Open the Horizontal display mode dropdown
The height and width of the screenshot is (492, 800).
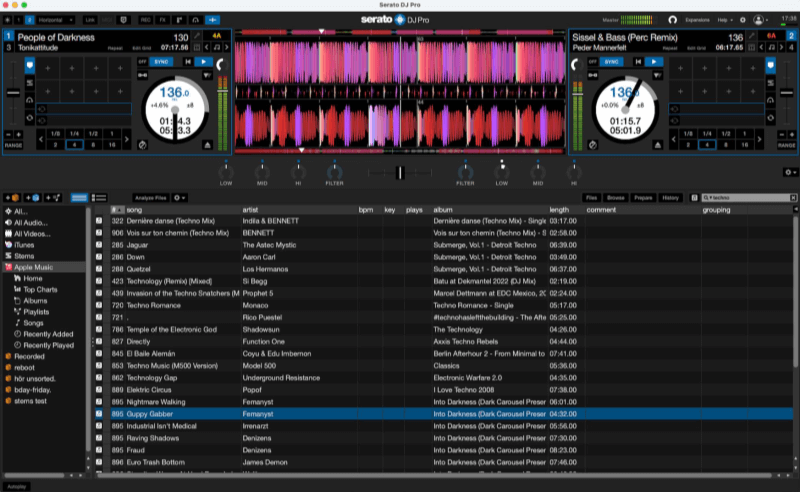coord(56,20)
